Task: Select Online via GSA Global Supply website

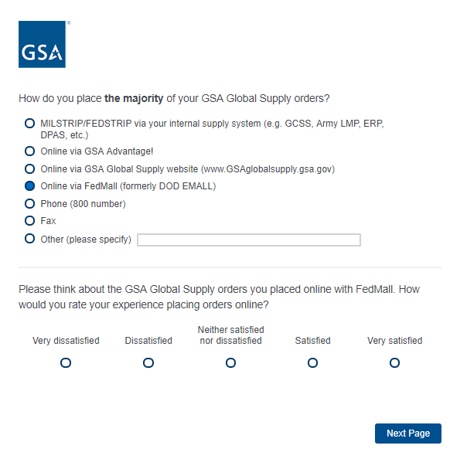Action: coord(30,168)
